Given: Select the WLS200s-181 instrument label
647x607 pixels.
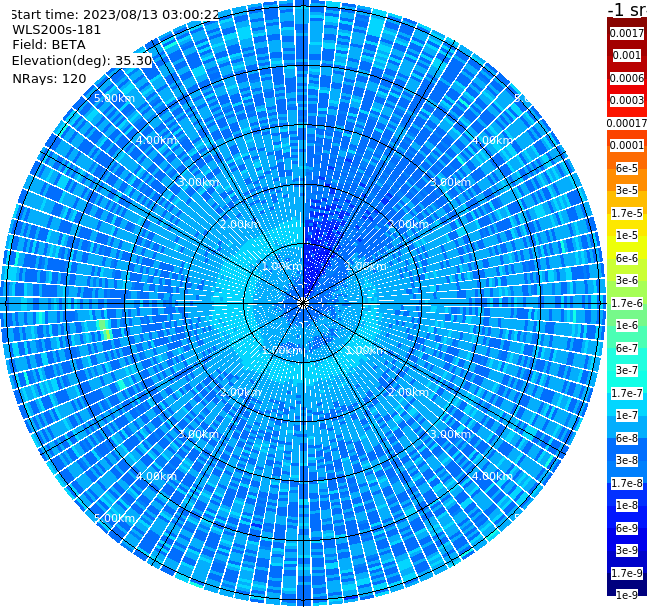Looking at the screenshot, I should tap(57, 30).
